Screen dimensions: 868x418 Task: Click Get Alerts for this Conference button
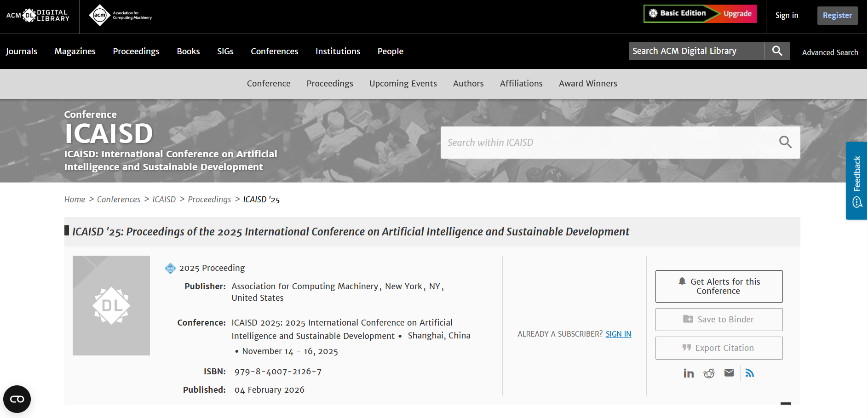[x=719, y=286]
